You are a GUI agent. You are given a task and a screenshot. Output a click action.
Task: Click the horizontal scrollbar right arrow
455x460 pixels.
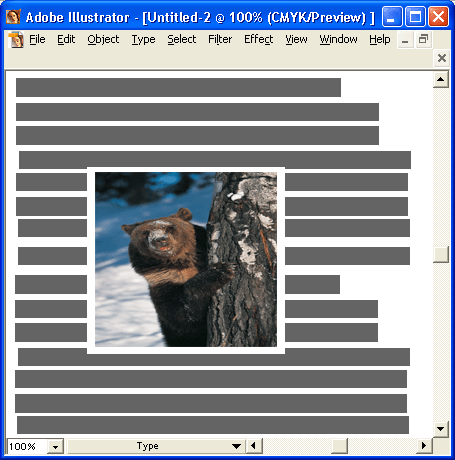click(424, 446)
